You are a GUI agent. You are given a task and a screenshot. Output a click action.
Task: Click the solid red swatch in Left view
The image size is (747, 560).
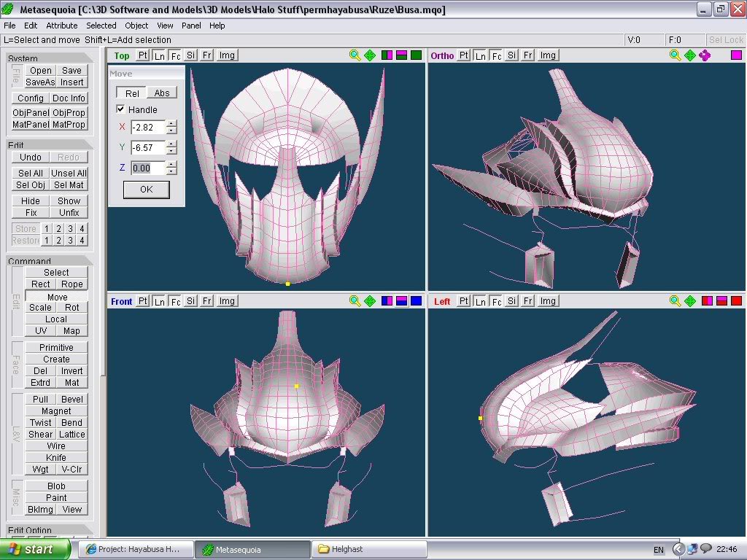pos(736,301)
